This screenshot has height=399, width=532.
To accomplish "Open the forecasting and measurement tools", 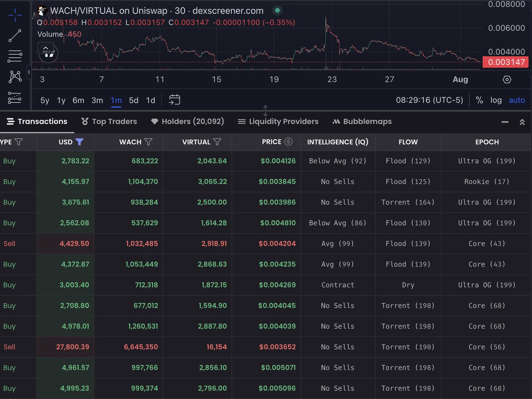I will coord(15,98).
